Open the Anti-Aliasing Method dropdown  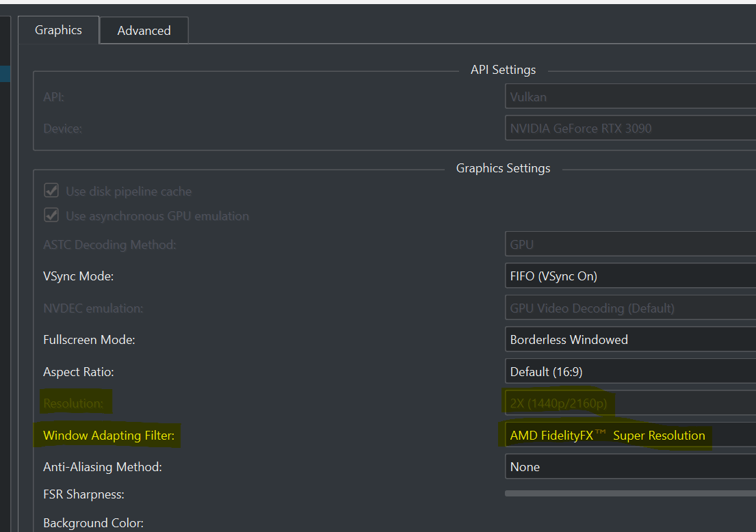pos(629,467)
